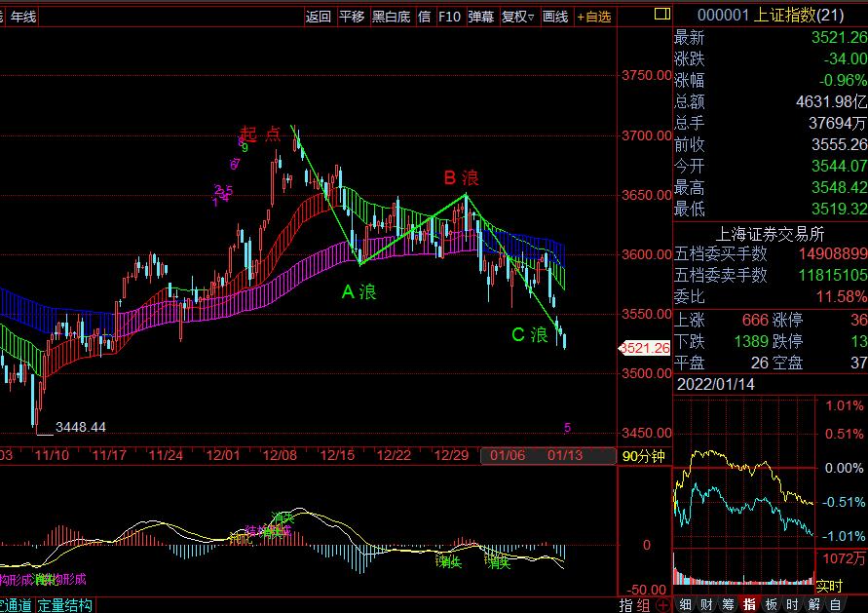Click the 涨幅 value -0.96%
This screenshot has width=868, height=613.
point(843,80)
